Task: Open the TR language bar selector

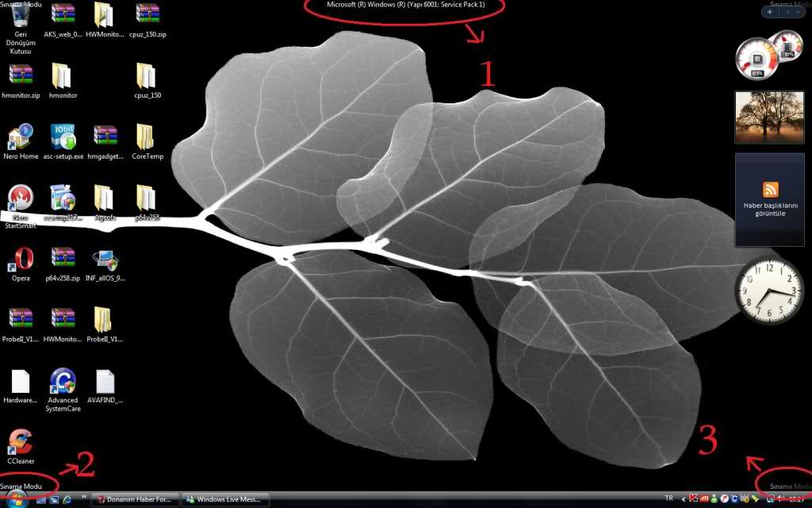Action: (x=668, y=499)
